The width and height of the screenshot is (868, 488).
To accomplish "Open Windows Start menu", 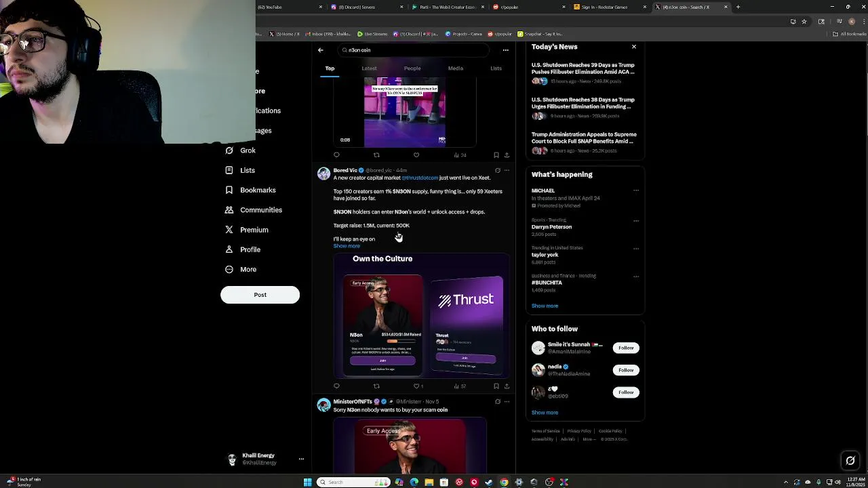I will (307, 482).
